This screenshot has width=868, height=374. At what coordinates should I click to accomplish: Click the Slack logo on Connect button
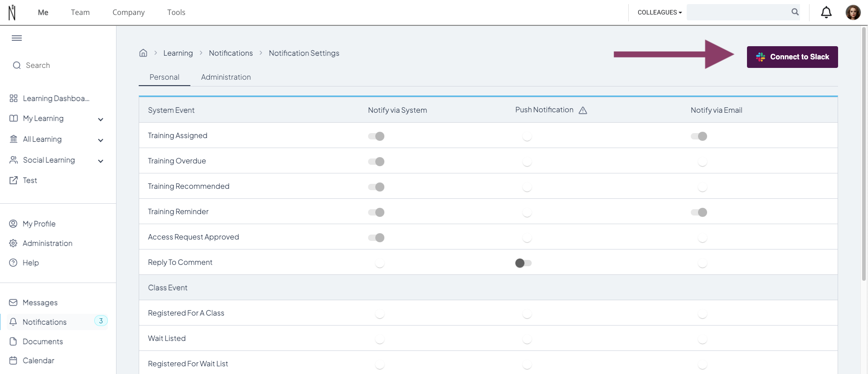761,57
